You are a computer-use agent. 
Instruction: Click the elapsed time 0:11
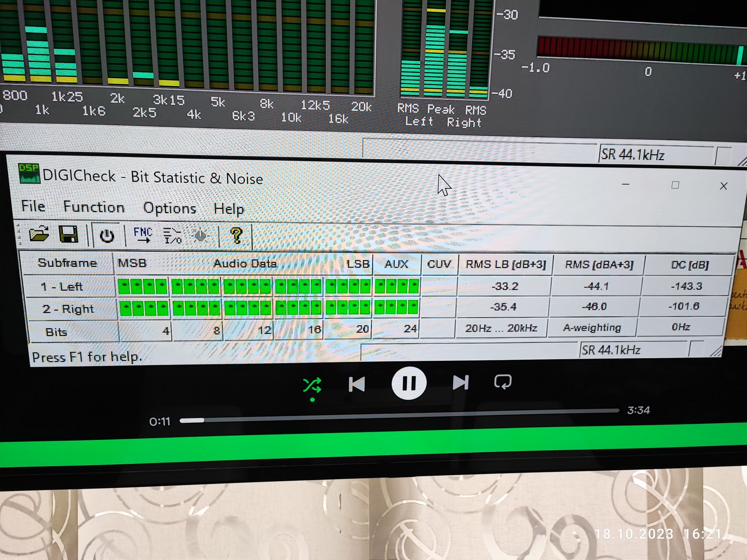(160, 422)
